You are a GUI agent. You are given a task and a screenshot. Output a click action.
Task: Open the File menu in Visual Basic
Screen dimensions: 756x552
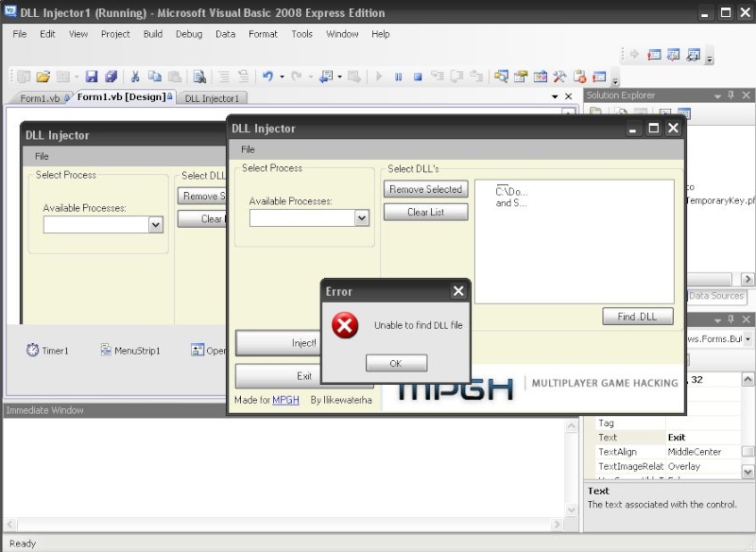point(19,34)
